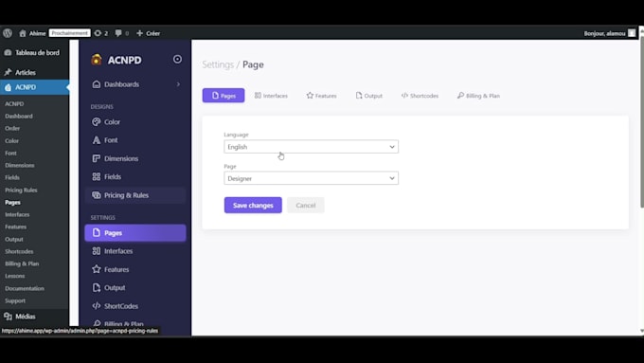Click the ACNPD logo icon

[x=97, y=60]
